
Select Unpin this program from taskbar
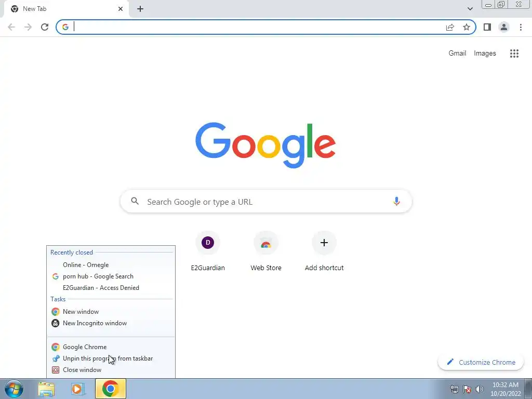(x=111, y=358)
